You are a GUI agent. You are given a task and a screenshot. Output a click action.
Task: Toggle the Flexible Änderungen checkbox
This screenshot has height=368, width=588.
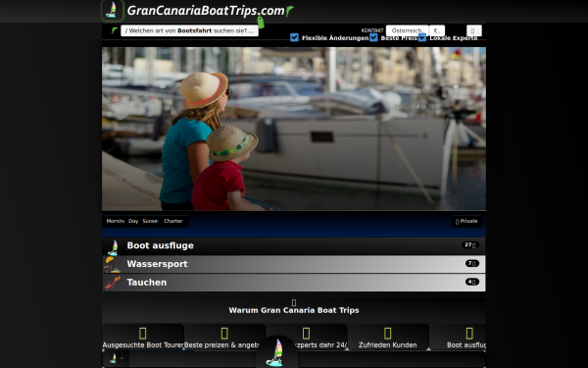[x=294, y=37]
